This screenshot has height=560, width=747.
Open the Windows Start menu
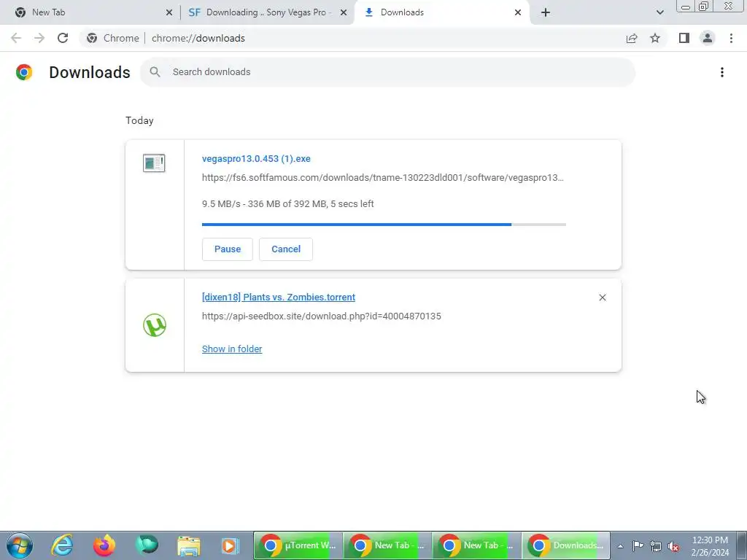click(20, 545)
